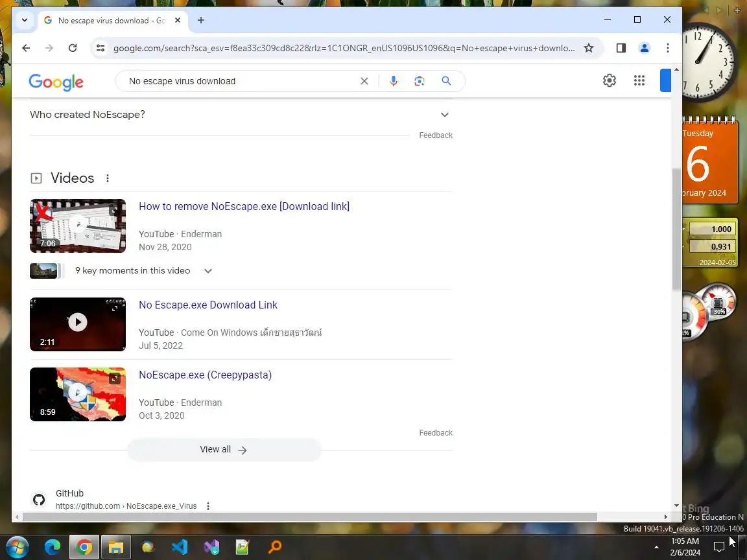Click the scroll down arrow
The height and width of the screenshot is (560, 747).
(x=676, y=506)
